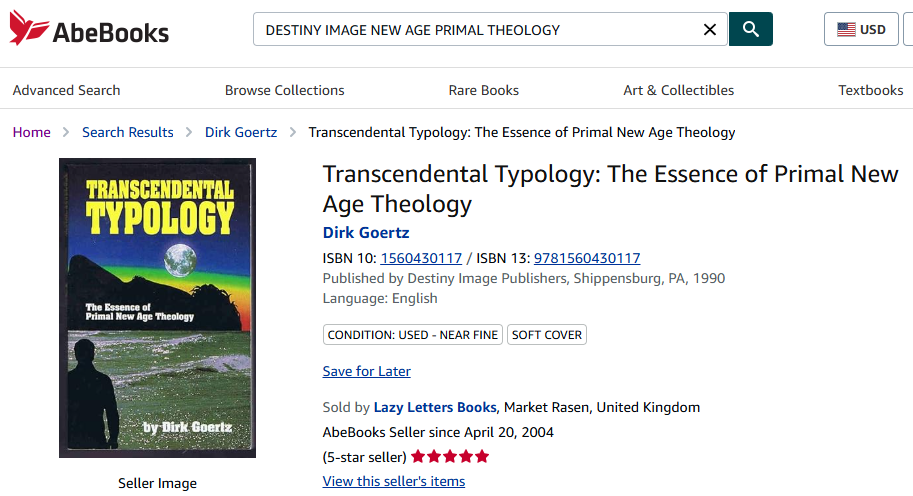The image size is (913, 496).
Task: Open the USD currency selector
Action: point(861,30)
